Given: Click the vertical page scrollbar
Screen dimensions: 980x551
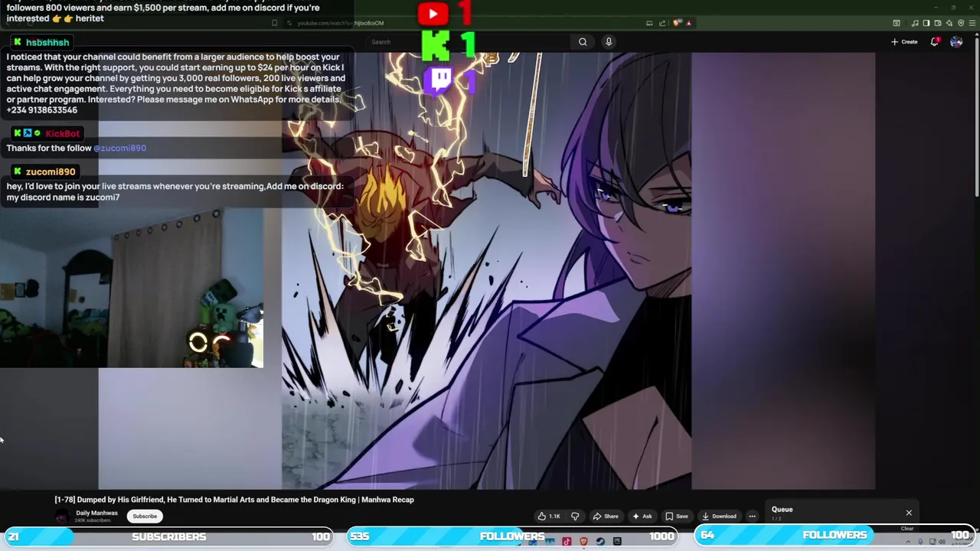Looking at the screenshot, I should [976, 115].
